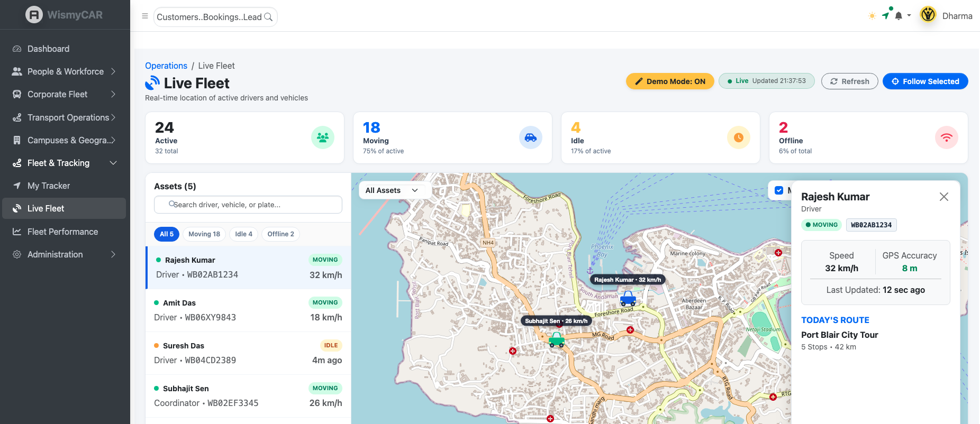Select the blue car marker for Rajesh Kumar
This screenshot has height=424, width=980.
[x=628, y=299]
